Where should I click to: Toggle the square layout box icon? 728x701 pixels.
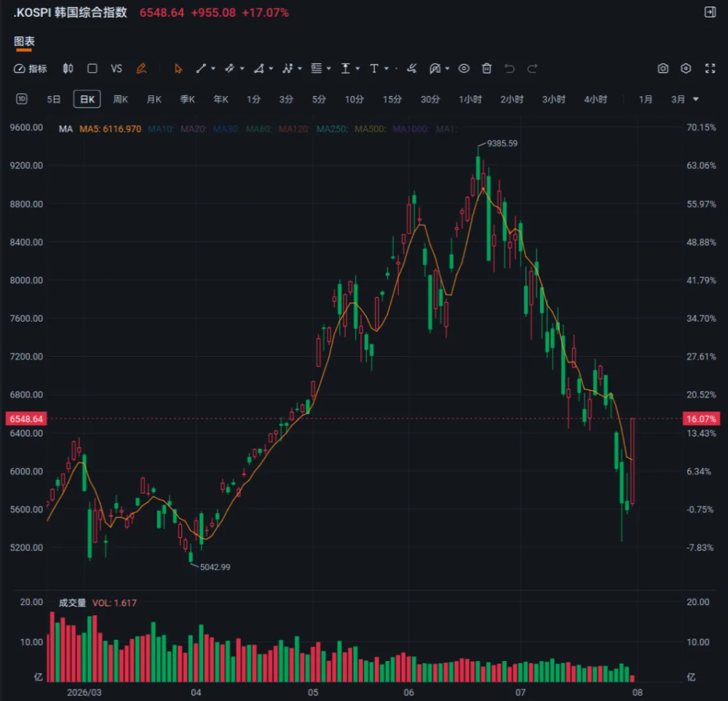click(92, 68)
